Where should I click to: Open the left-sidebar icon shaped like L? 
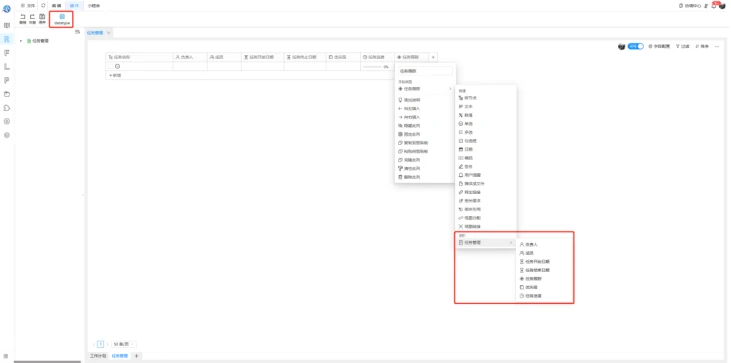pos(7,67)
